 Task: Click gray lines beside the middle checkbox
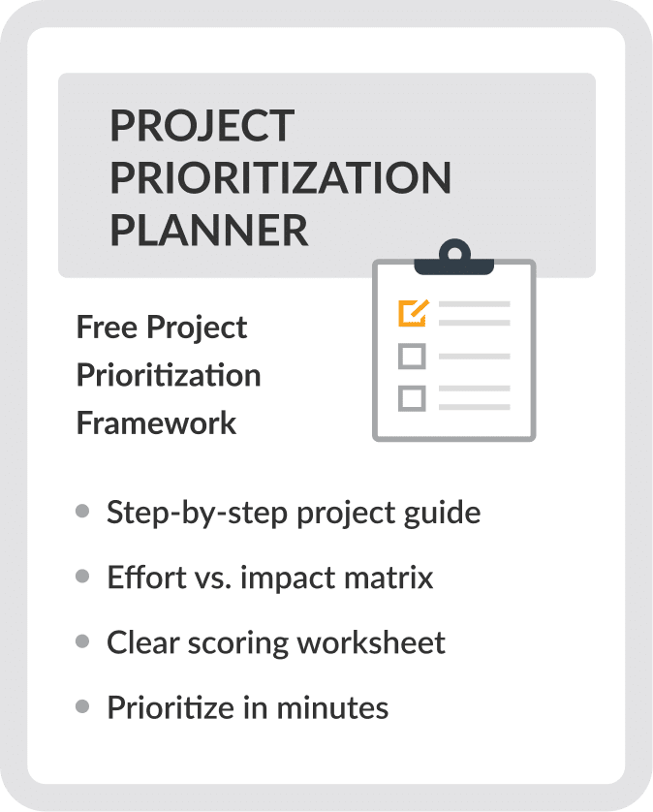[x=474, y=357]
